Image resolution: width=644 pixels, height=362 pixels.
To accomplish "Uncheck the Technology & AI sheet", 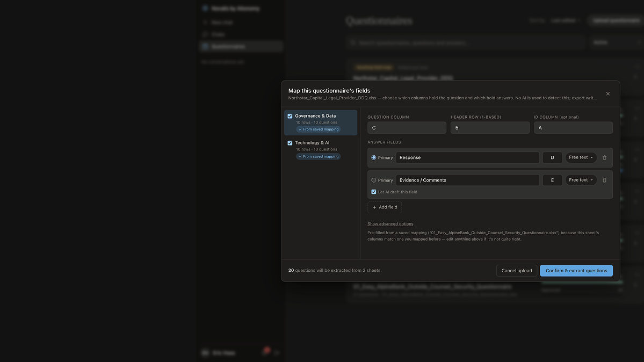I will (290, 143).
